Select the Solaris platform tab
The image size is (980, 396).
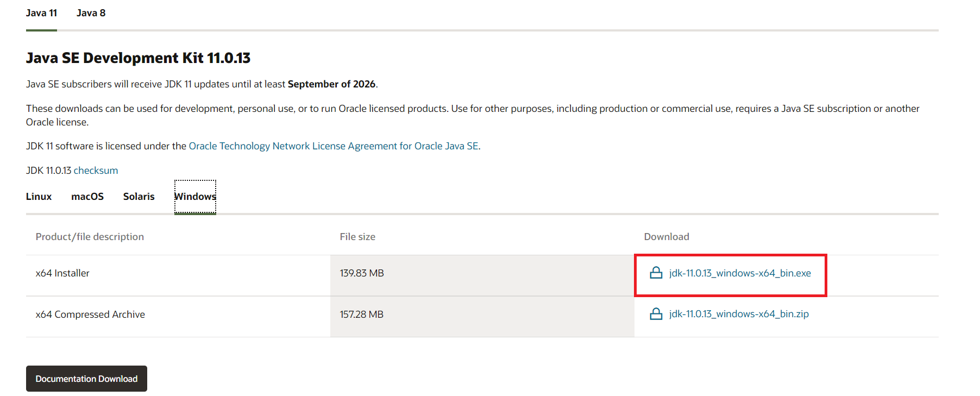(x=139, y=197)
